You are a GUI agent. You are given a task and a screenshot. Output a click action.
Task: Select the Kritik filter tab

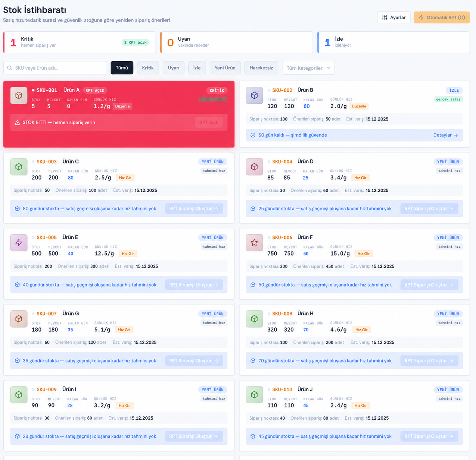tap(148, 68)
